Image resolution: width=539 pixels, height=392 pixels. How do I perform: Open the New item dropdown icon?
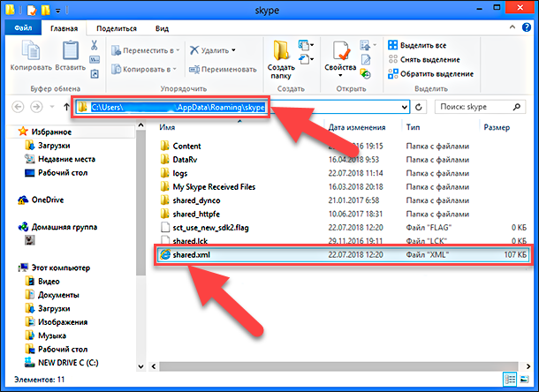[x=306, y=45]
